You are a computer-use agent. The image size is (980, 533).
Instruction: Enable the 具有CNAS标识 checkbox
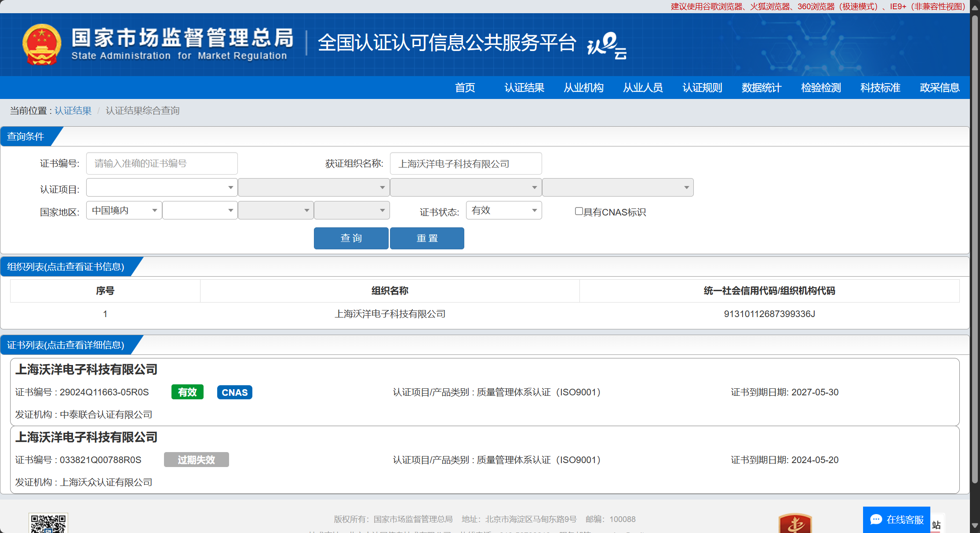click(x=579, y=212)
